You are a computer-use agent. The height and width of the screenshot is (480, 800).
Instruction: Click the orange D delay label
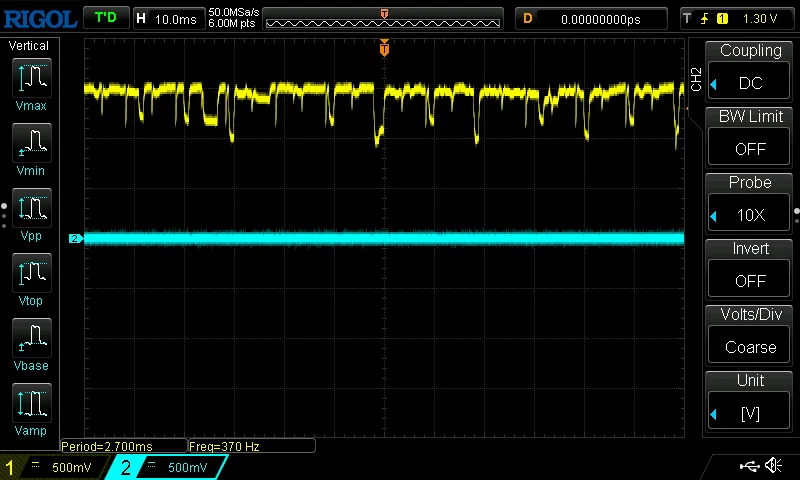528,19
